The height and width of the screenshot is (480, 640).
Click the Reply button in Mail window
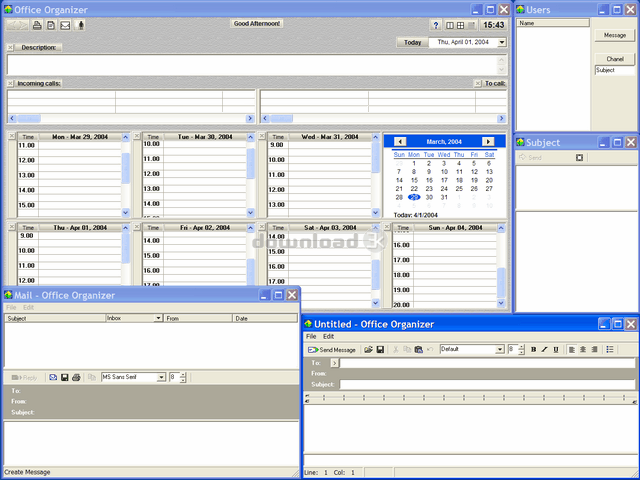(24, 378)
